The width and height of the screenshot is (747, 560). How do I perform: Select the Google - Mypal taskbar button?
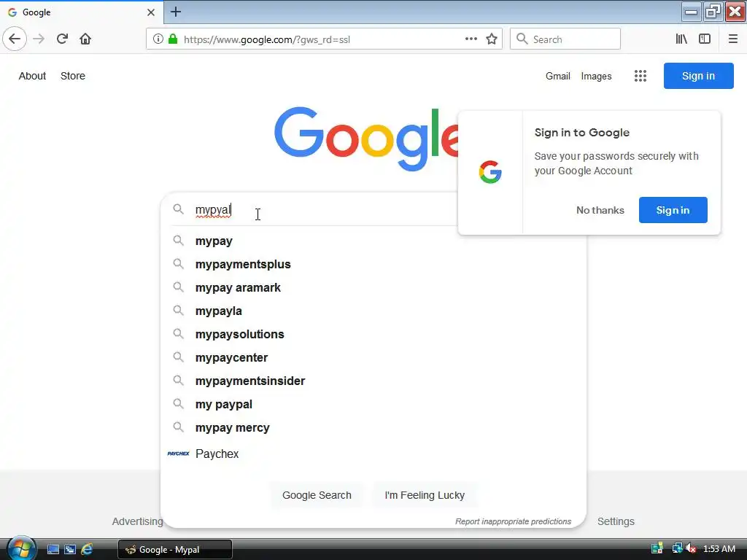click(175, 550)
